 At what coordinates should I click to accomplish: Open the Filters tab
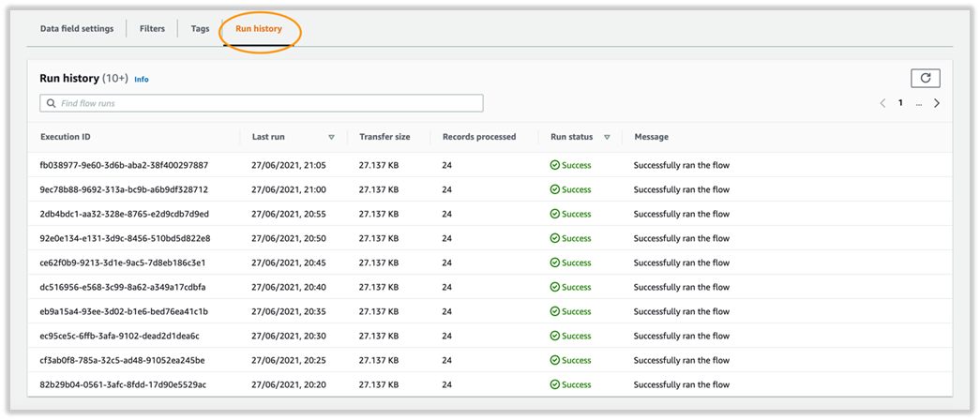pyautogui.click(x=153, y=29)
